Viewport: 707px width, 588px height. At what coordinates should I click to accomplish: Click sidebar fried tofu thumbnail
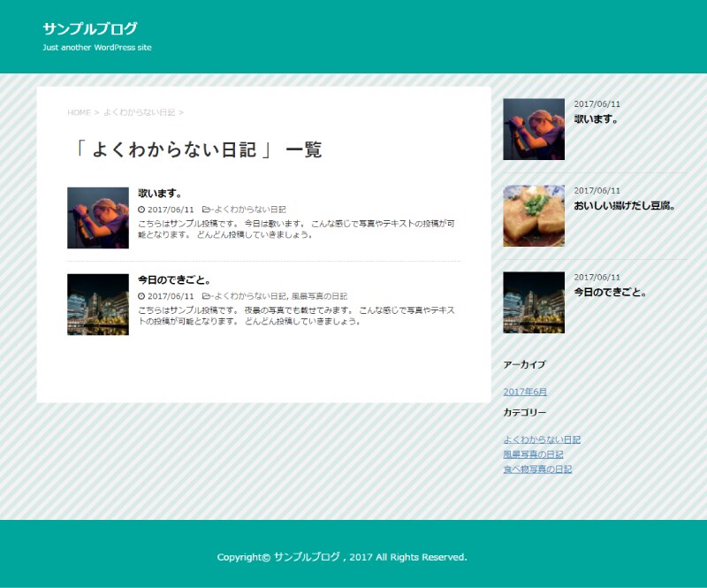click(x=534, y=216)
